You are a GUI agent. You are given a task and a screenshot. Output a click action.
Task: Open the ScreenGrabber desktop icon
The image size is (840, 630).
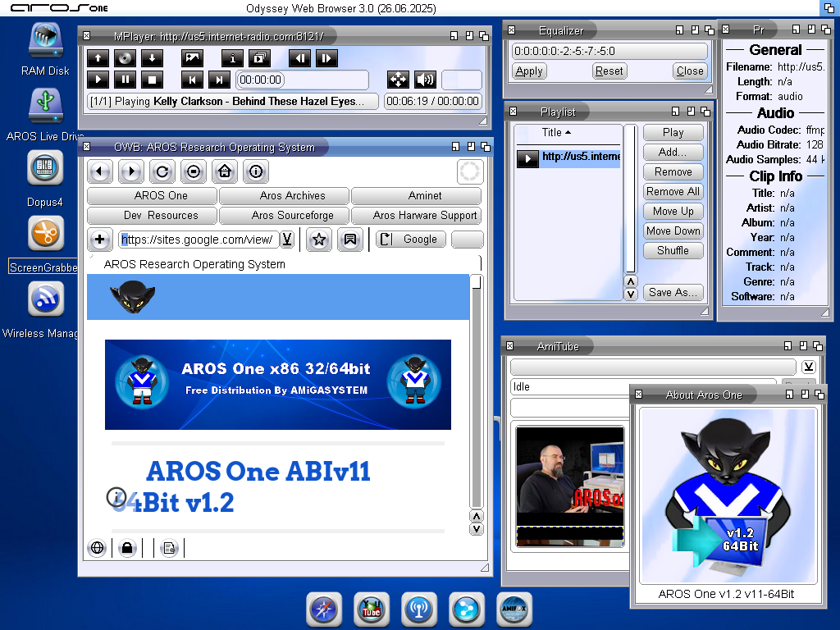click(x=46, y=234)
